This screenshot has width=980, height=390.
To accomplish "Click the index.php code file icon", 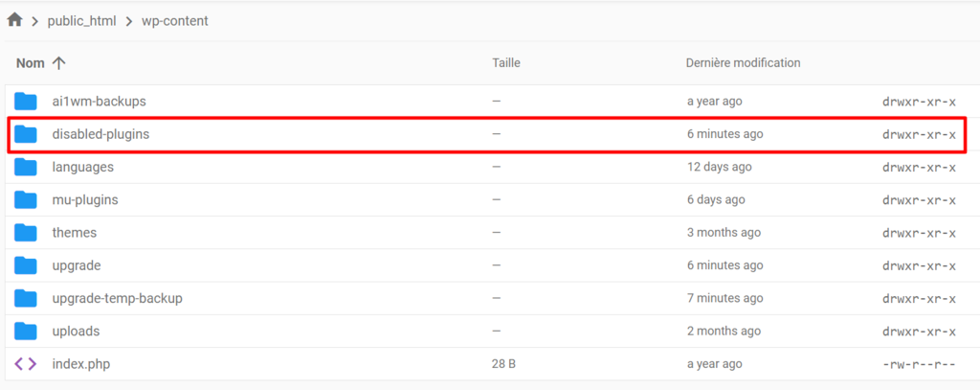I will (26, 364).
